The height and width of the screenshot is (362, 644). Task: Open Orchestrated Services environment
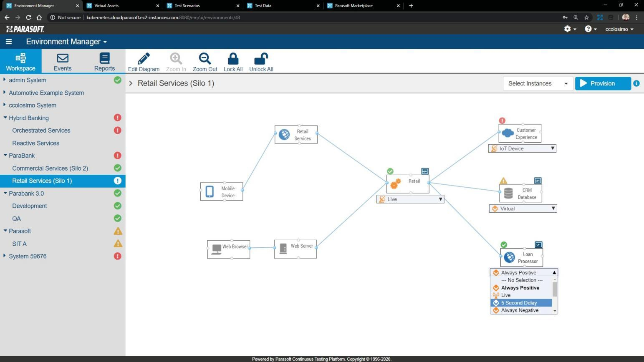tap(41, 131)
